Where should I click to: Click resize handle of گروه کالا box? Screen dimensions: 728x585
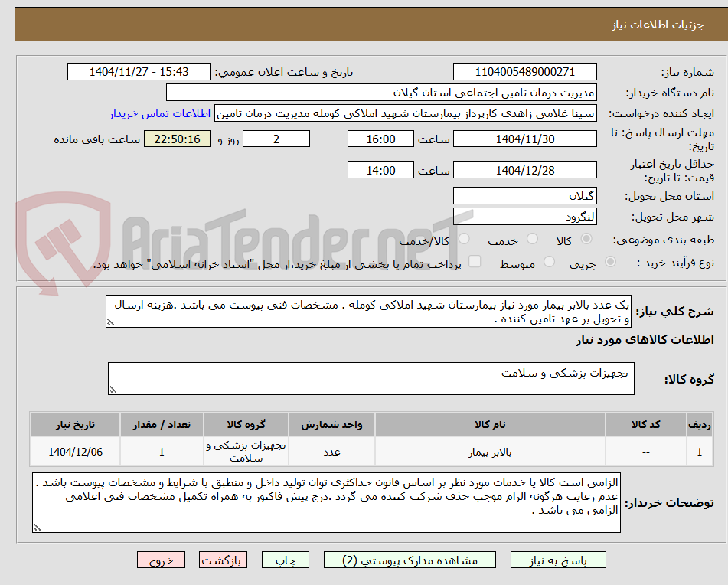(113, 390)
